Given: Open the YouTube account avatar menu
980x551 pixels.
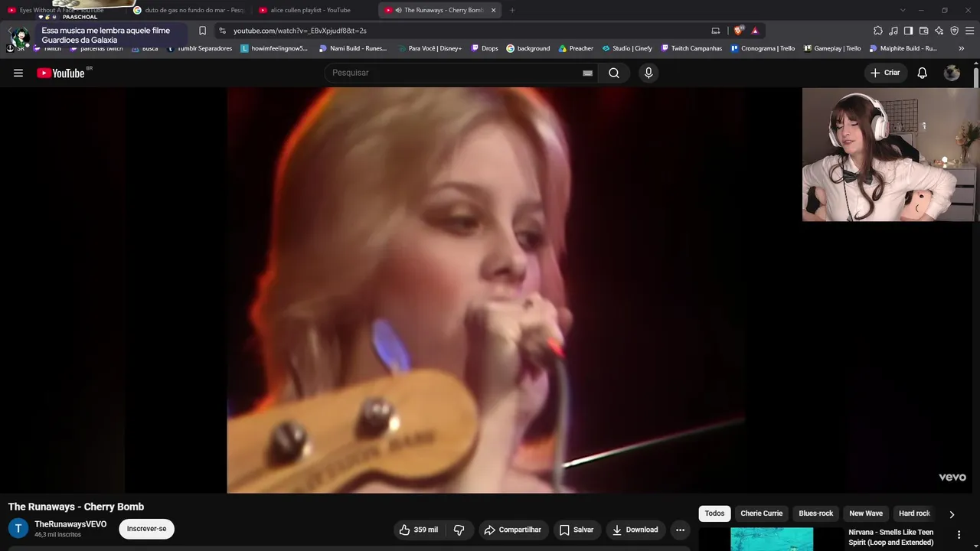Looking at the screenshot, I should (x=952, y=73).
